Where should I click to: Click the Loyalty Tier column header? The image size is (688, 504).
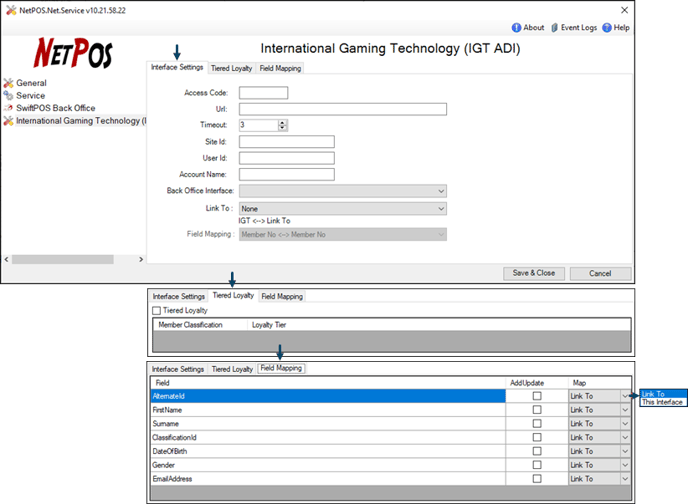(x=269, y=325)
